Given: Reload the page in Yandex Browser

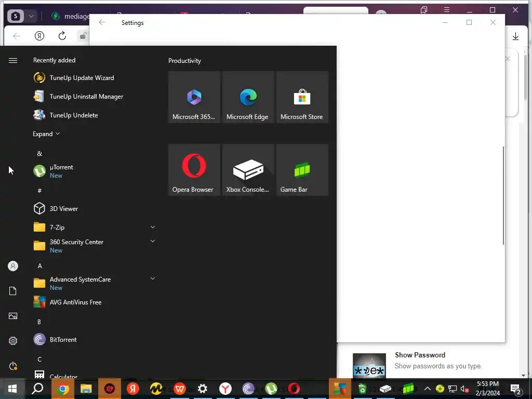Looking at the screenshot, I should click(62, 36).
